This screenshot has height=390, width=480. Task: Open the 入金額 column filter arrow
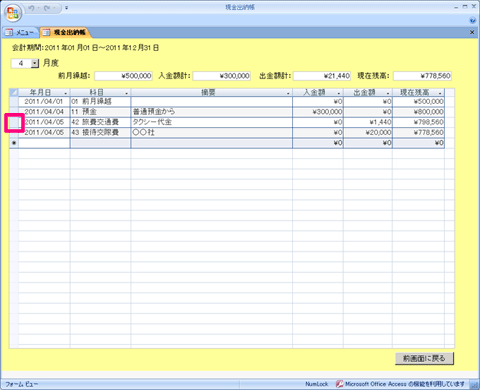(339, 93)
